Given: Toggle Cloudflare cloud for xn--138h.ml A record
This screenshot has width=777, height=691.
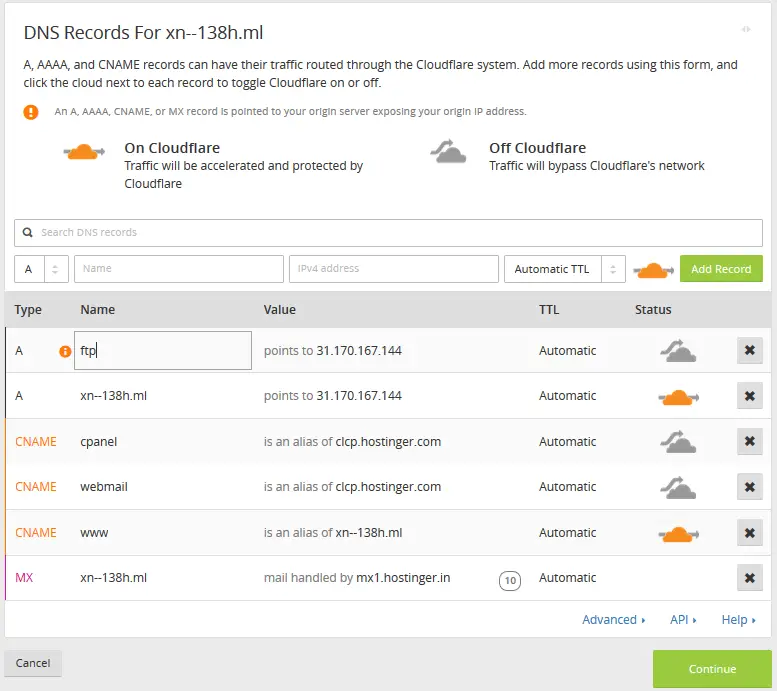Looking at the screenshot, I should pos(678,397).
